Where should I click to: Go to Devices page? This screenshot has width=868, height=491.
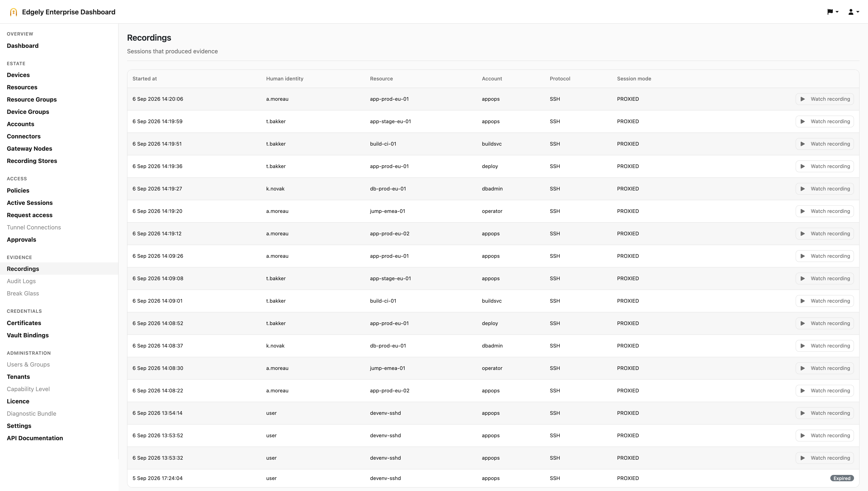(18, 75)
